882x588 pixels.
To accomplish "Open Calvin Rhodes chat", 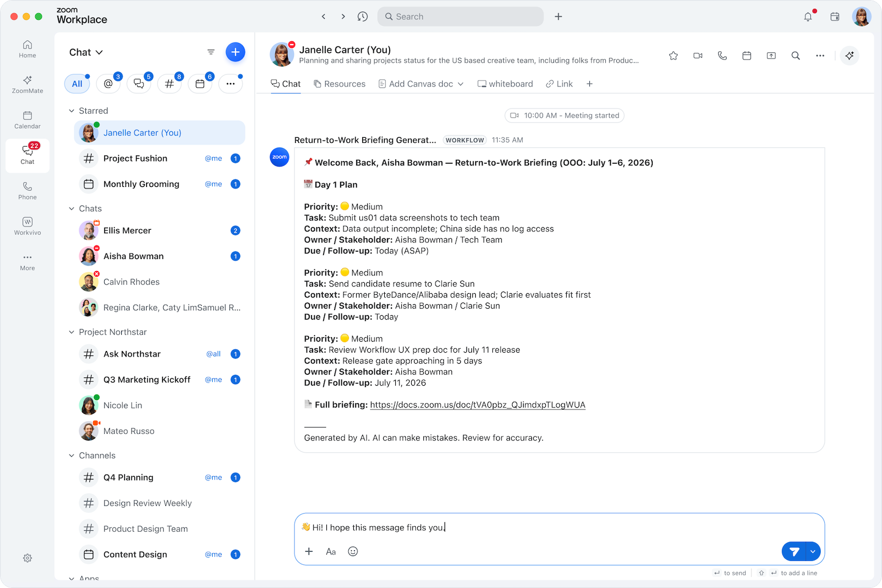I will (x=160, y=282).
